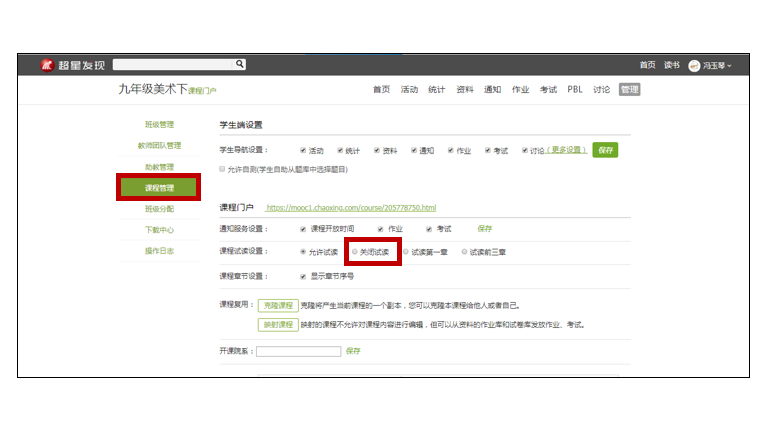Image resolution: width=768 pixels, height=432 pixels.
Task: Click the top search input box
Action: click(x=173, y=65)
